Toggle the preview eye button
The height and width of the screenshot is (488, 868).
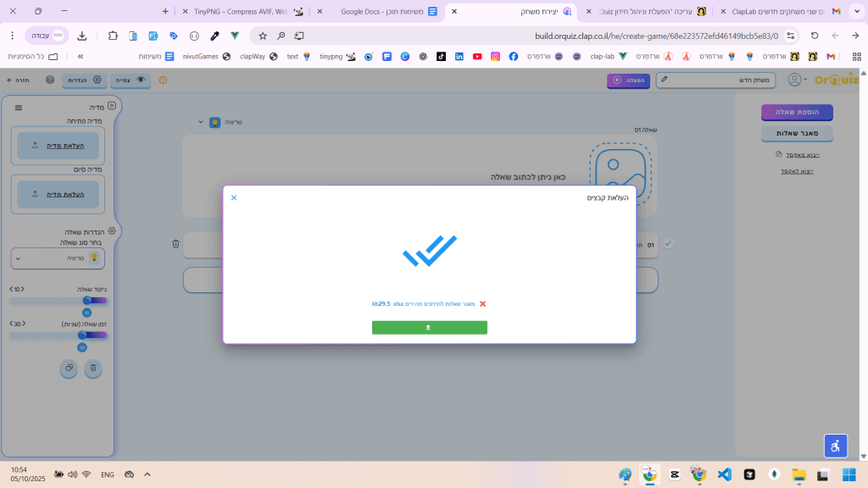pyautogui.click(x=131, y=80)
